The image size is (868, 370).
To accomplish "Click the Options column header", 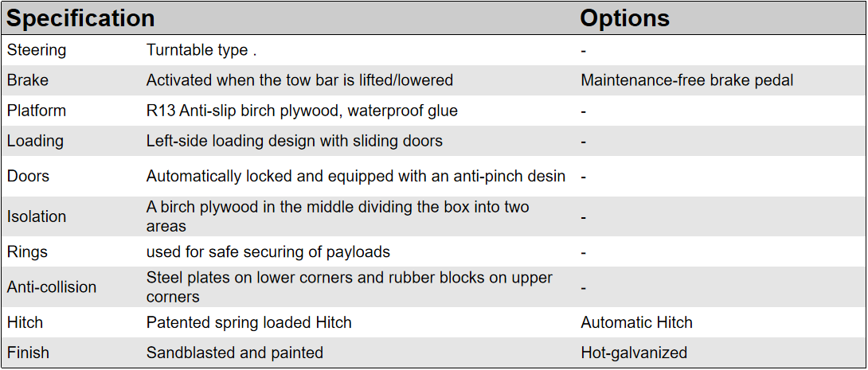I will (624, 18).
